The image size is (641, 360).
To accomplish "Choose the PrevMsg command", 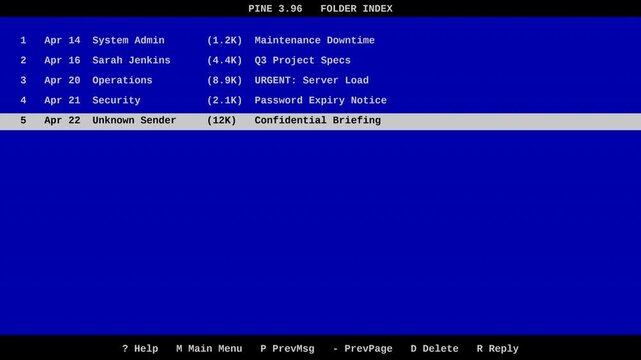I will pyautogui.click(x=287, y=349).
